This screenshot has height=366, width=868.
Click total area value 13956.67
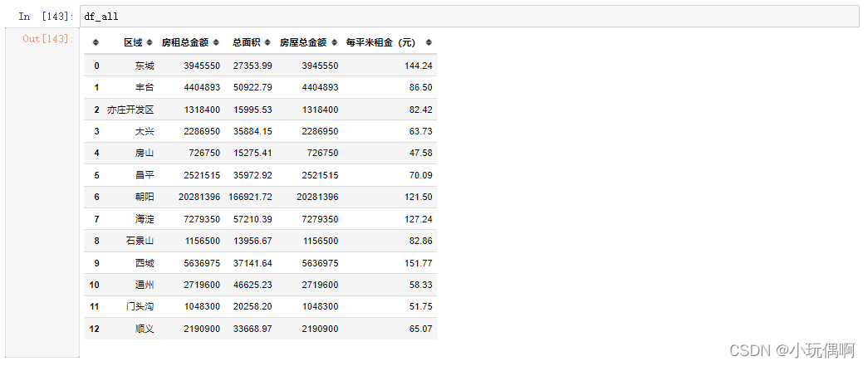(x=253, y=241)
